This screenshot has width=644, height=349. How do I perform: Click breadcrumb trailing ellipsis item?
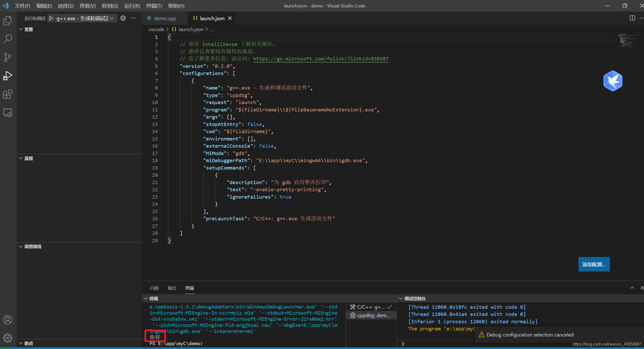point(211,29)
